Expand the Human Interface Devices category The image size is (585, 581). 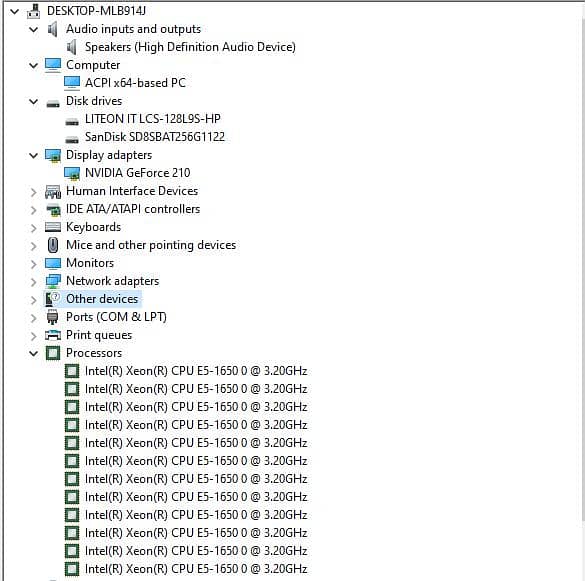point(34,192)
